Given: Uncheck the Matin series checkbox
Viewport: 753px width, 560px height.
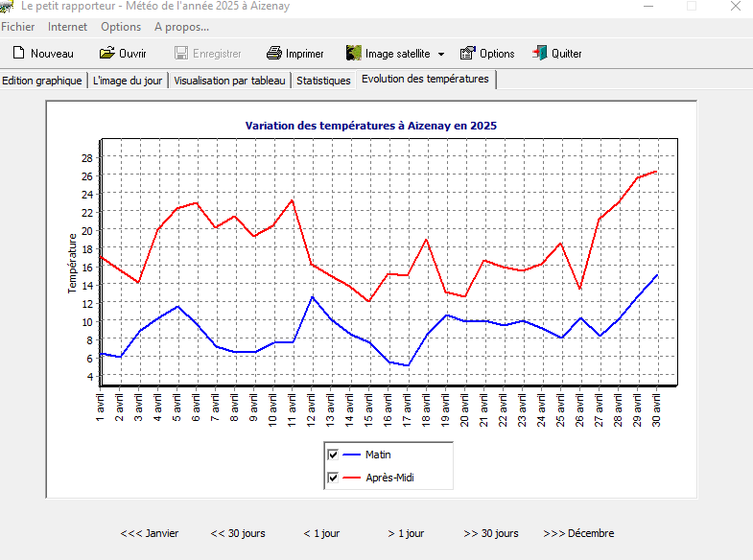Looking at the screenshot, I should [333, 455].
